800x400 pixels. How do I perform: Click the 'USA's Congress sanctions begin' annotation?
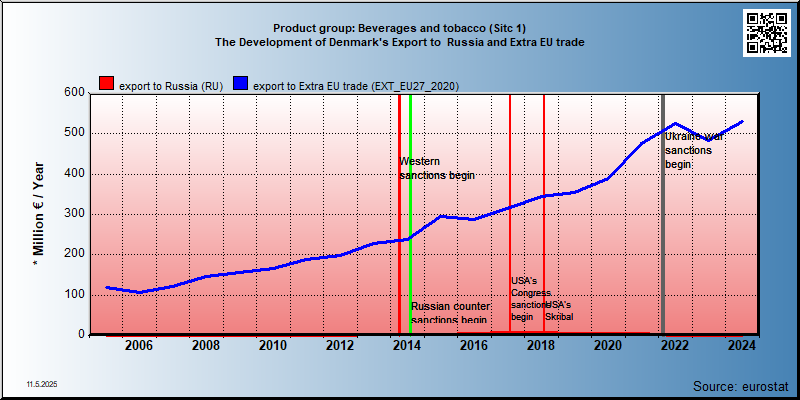(531, 298)
